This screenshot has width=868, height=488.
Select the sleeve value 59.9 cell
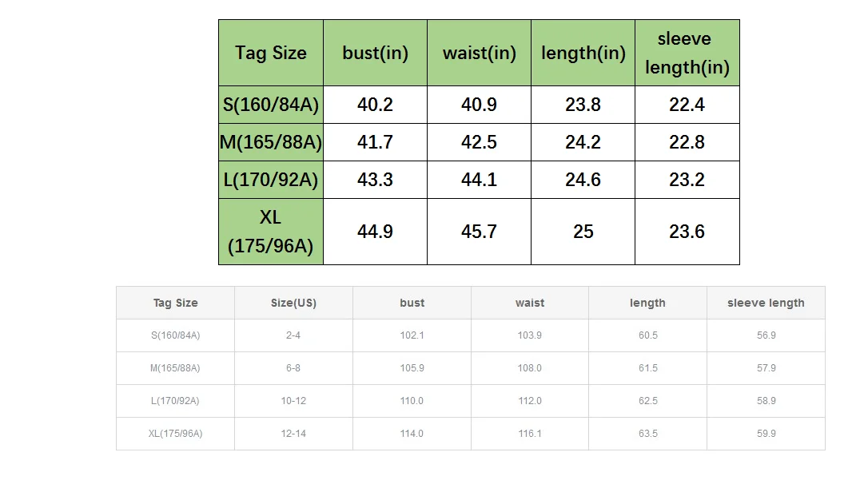(766, 433)
